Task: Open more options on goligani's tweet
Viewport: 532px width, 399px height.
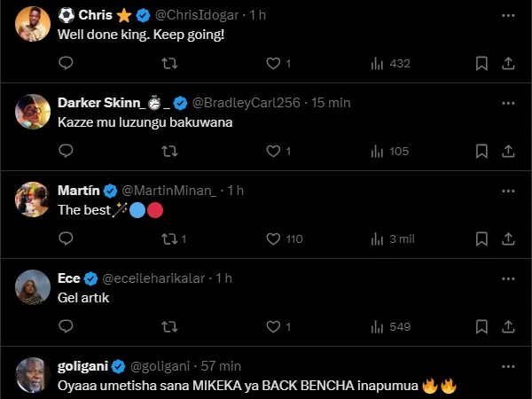Action: pyautogui.click(x=506, y=365)
